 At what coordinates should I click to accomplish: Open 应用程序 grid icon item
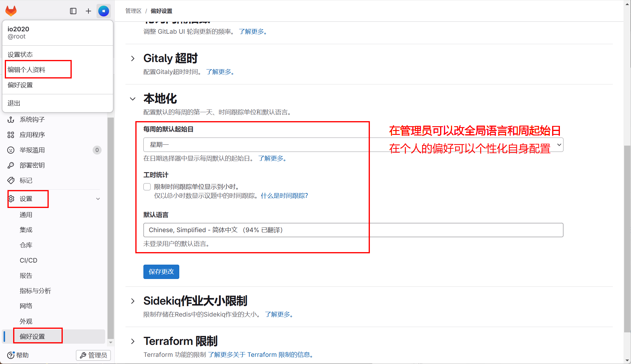click(32, 135)
